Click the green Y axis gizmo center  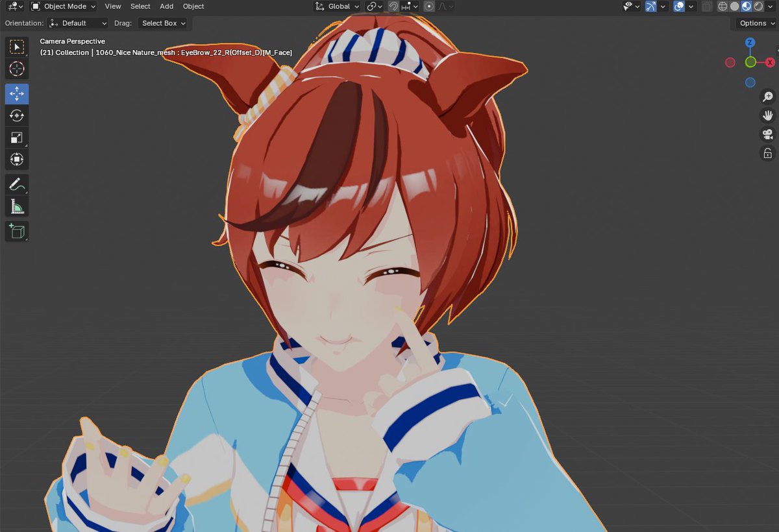750,62
